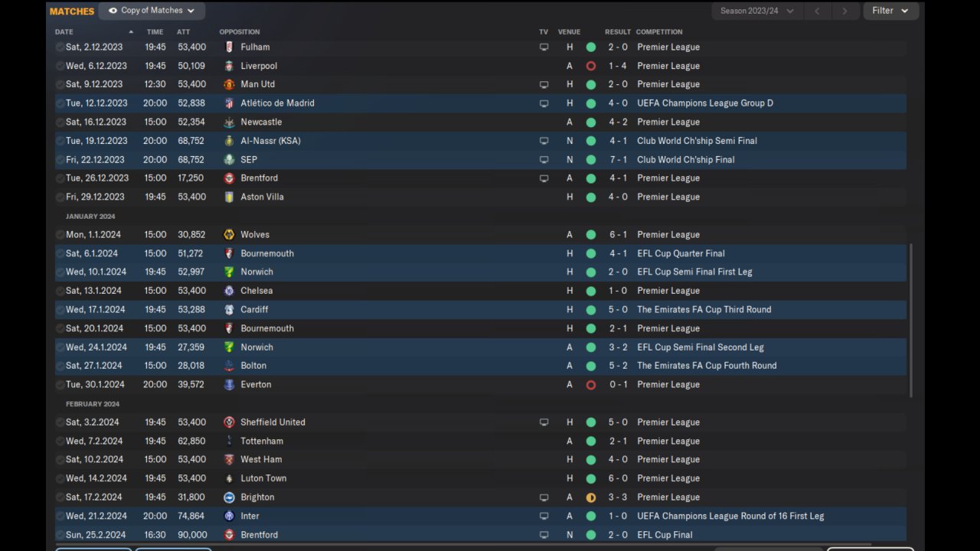
Task: Click the Wolves club badge
Action: pyautogui.click(x=229, y=235)
